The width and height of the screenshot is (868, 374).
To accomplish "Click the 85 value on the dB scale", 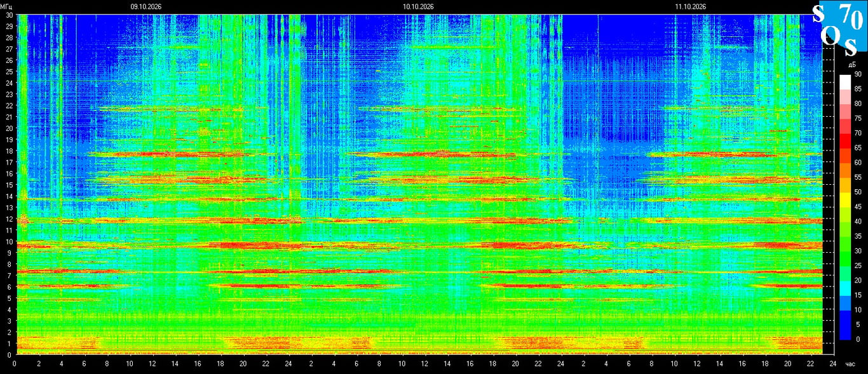I will [x=858, y=89].
